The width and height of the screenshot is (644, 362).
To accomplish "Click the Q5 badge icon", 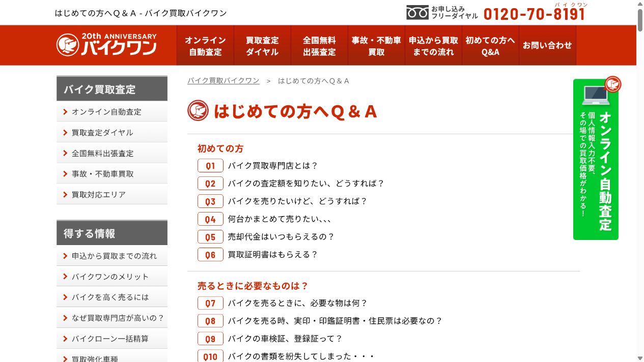I will tap(210, 237).
